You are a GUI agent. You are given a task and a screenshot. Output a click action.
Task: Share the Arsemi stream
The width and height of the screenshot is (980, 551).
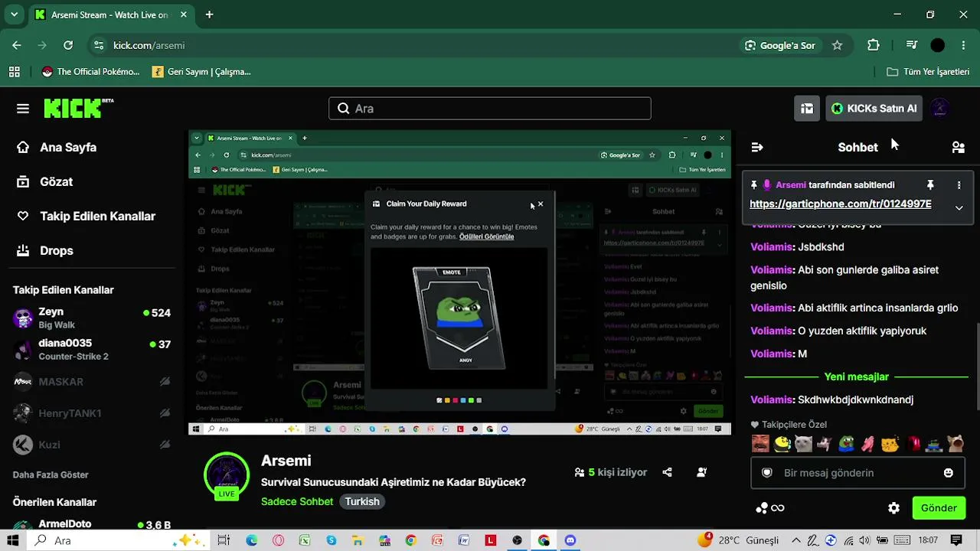click(667, 473)
